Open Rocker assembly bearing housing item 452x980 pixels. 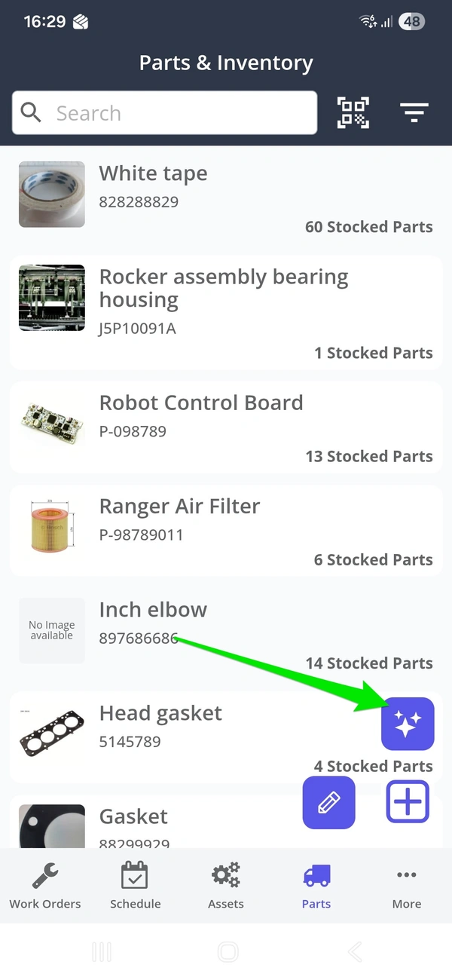[226, 311]
